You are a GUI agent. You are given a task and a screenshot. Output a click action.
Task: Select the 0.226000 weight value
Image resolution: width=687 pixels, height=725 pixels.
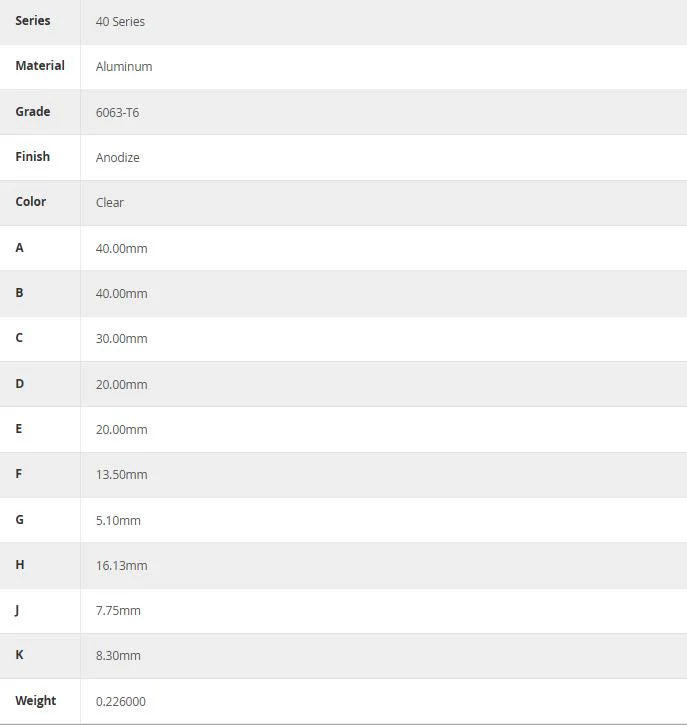coord(121,702)
